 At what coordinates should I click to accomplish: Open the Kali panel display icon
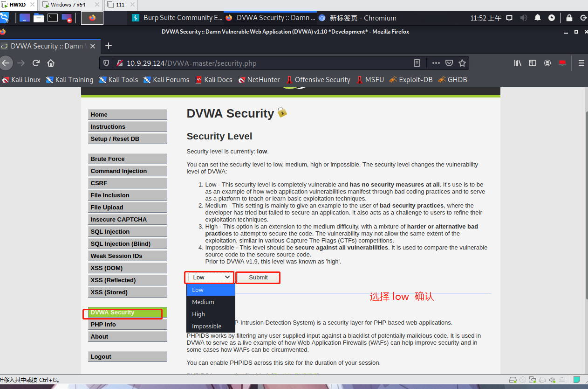point(509,18)
